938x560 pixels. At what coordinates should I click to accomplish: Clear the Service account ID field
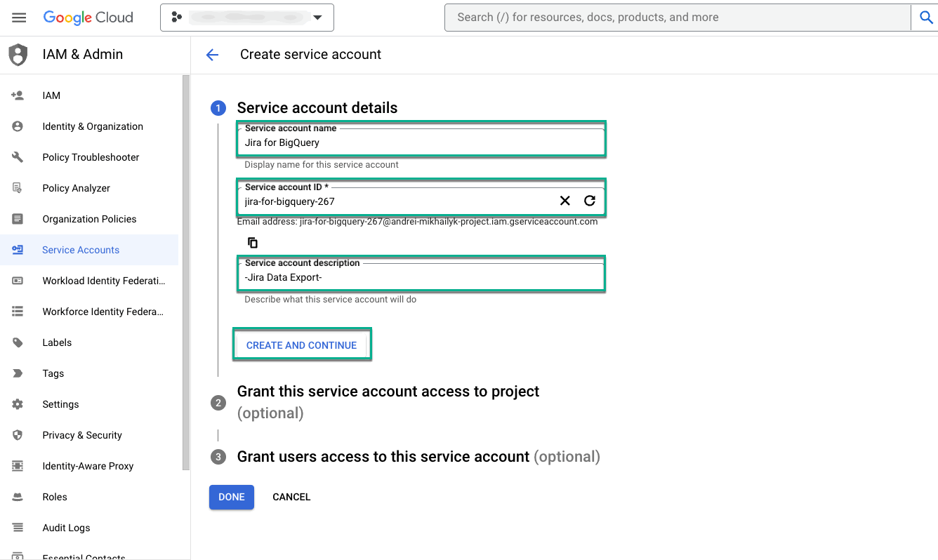pos(564,201)
